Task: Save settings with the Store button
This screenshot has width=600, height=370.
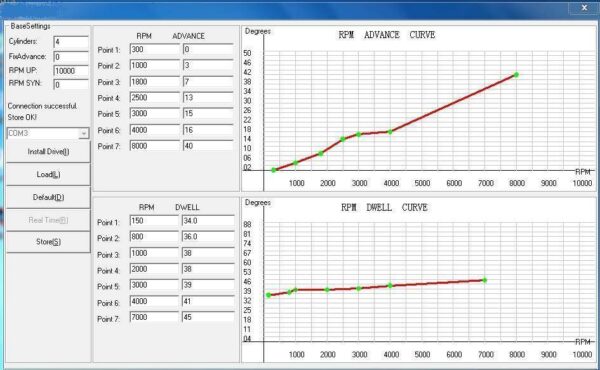Action: (48, 242)
